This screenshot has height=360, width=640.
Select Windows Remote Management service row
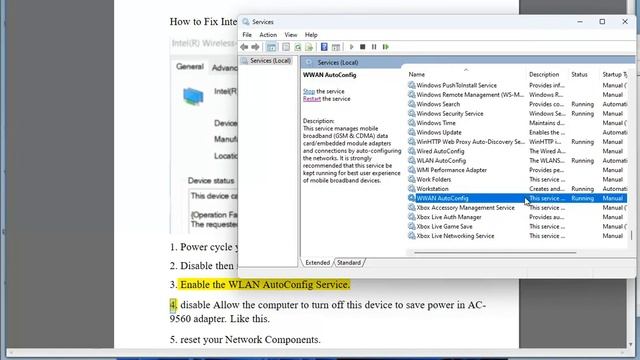(517, 95)
